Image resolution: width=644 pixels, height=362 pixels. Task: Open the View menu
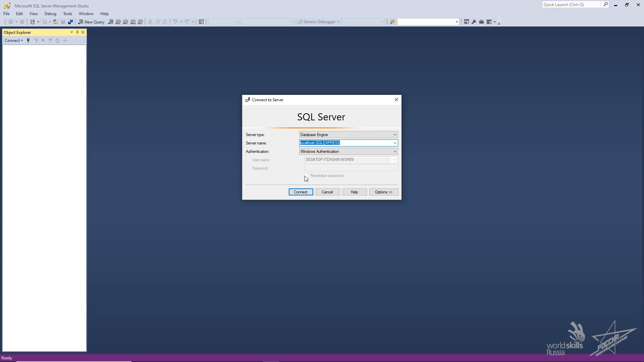pos(34,13)
